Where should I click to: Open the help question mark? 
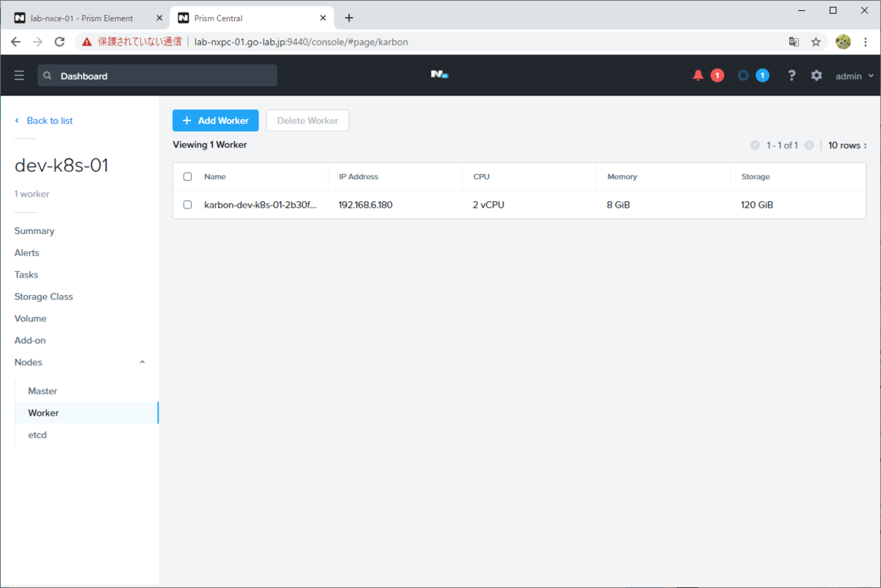click(x=791, y=76)
